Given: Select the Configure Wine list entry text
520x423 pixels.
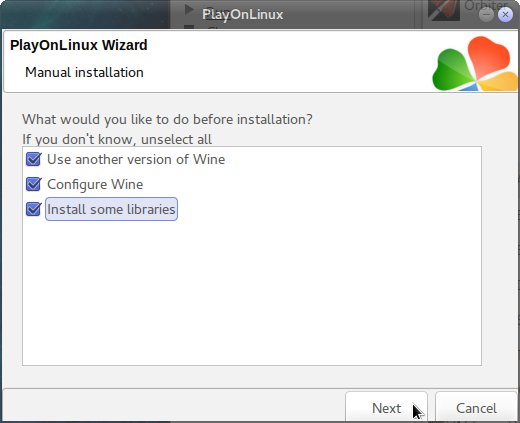Looking at the screenshot, I should 95,184.
